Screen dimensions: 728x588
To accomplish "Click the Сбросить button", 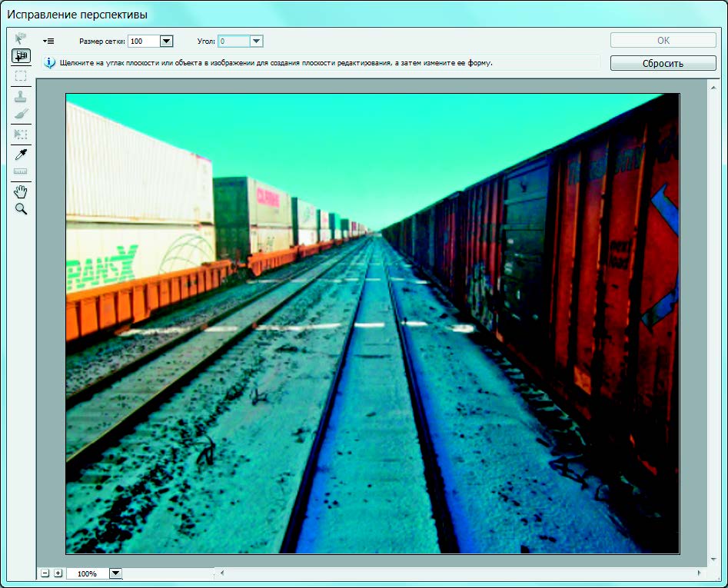I will pos(663,64).
